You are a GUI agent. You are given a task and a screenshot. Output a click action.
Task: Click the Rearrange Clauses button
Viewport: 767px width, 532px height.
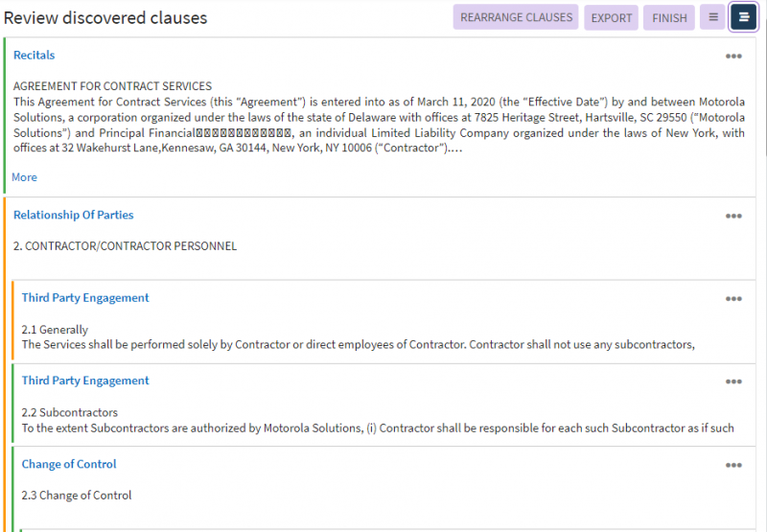[x=516, y=17]
